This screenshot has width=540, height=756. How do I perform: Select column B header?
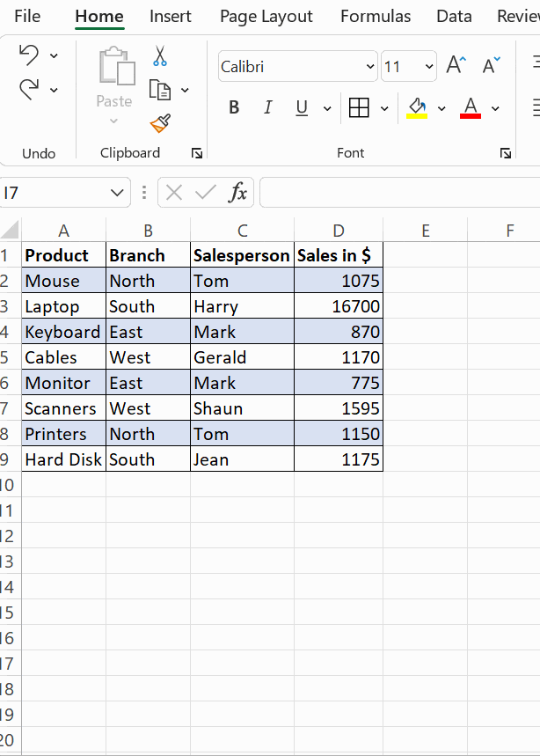click(148, 231)
